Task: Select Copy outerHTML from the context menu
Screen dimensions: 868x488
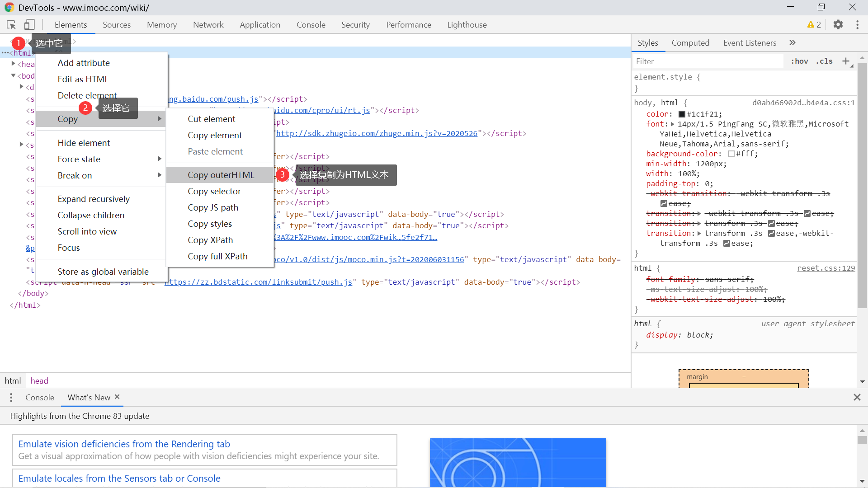Action: 221,175
